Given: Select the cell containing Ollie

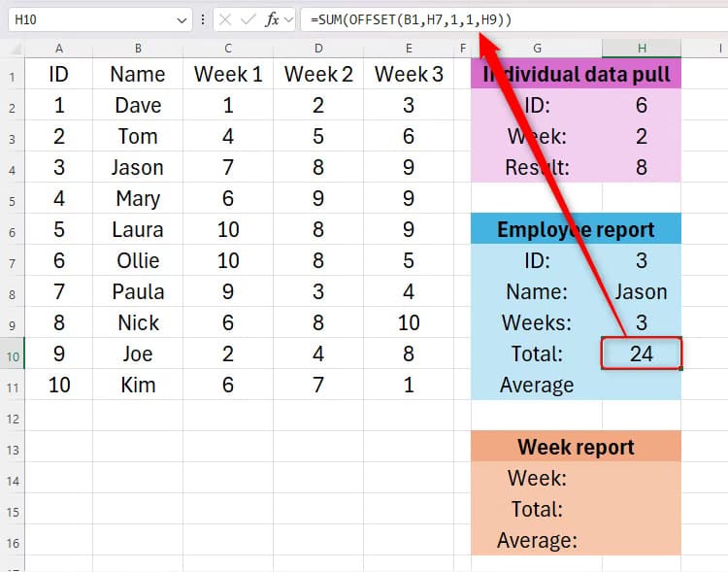Looking at the screenshot, I should point(138,260).
